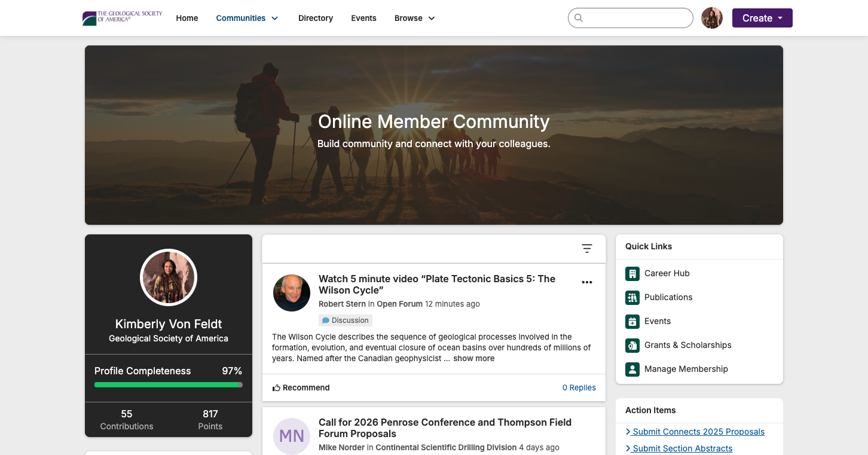
Task: Click the Manage Membership link text
Action: 686,369
